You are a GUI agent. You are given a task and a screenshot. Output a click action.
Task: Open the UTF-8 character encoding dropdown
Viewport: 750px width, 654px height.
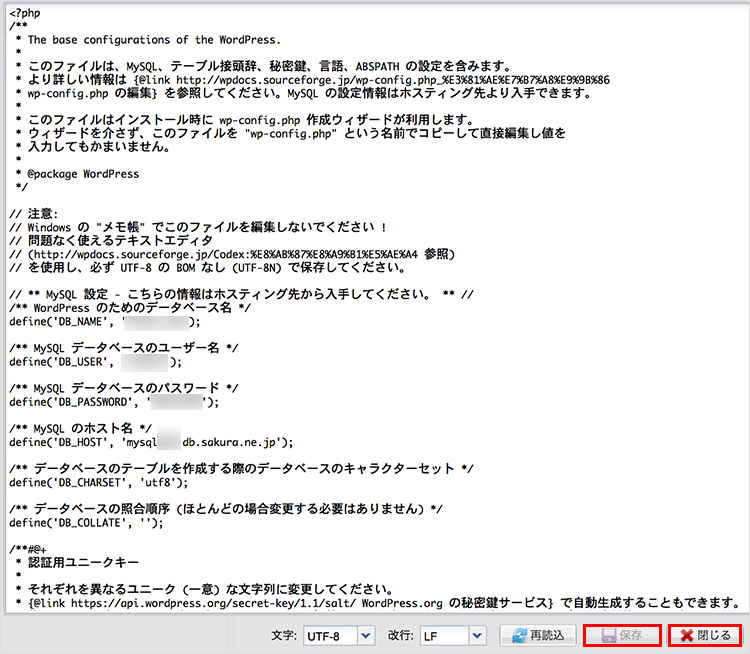point(338,636)
